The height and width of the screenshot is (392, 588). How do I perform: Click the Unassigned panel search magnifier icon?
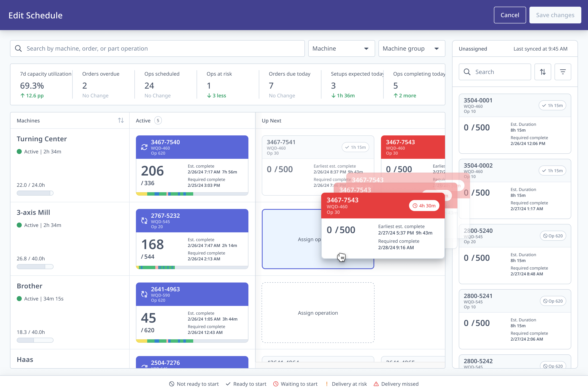(467, 72)
